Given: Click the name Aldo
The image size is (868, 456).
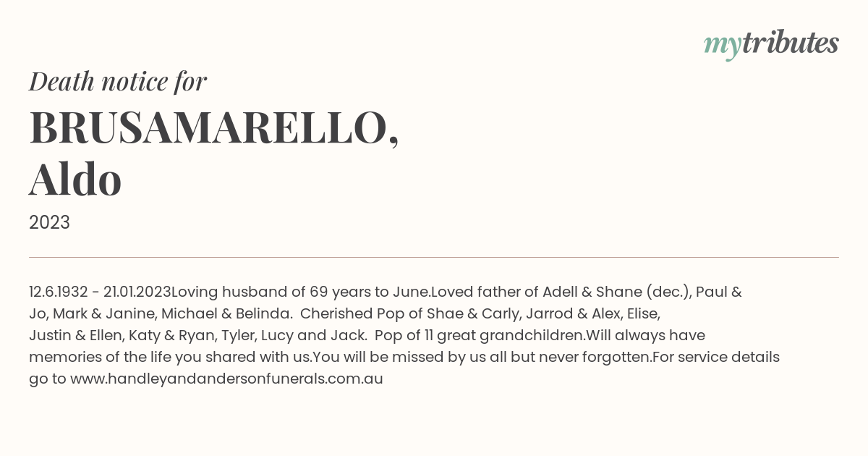Looking at the screenshot, I should [75, 180].
